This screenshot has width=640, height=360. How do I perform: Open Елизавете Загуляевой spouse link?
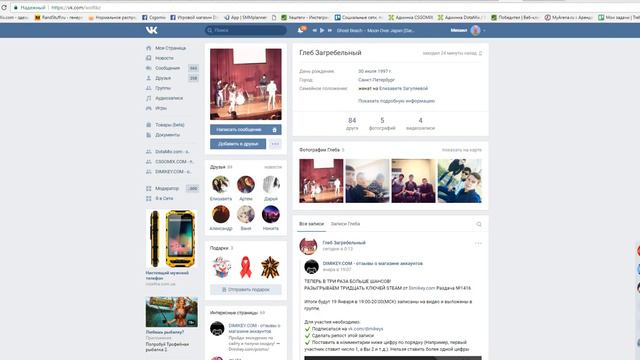tap(403, 88)
